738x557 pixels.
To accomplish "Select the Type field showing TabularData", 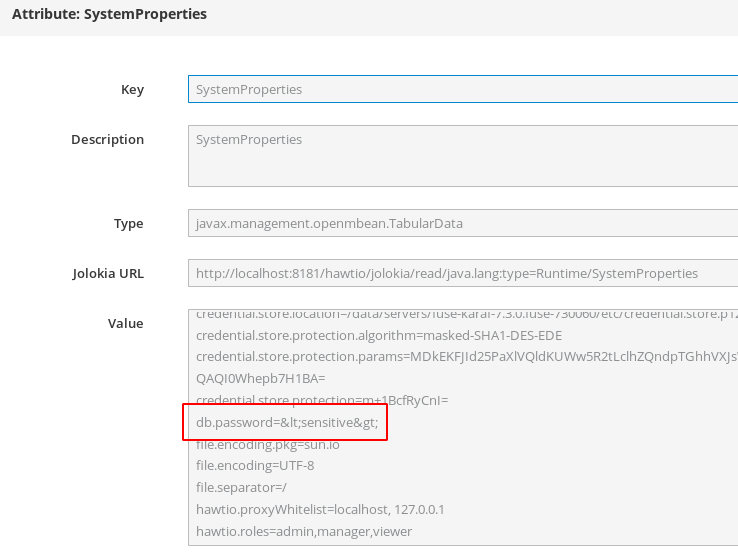I will click(462, 224).
